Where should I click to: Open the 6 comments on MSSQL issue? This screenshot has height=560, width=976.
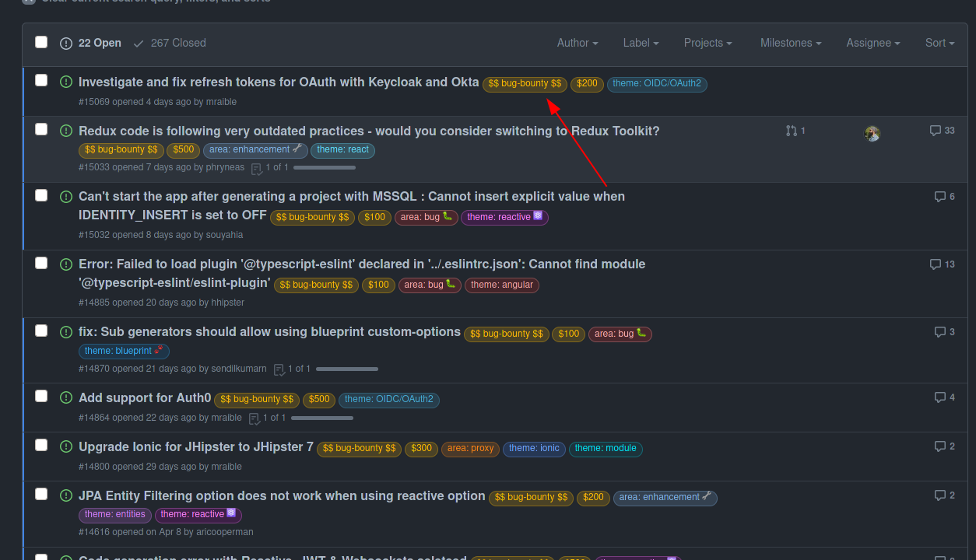point(944,197)
